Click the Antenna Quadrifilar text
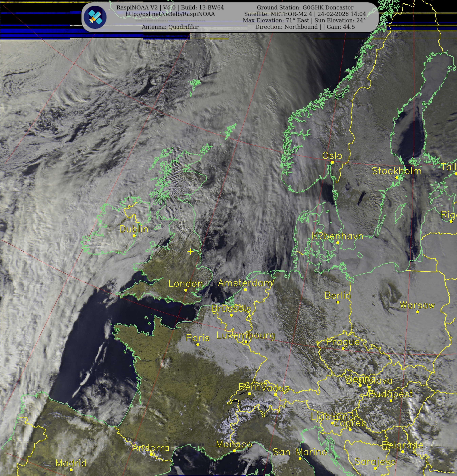This screenshot has height=476, width=457. pyautogui.click(x=170, y=27)
